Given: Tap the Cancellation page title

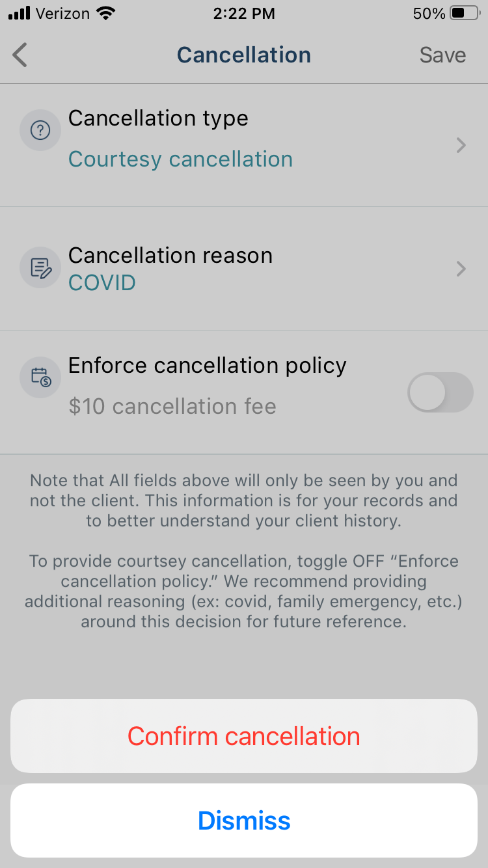Looking at the screenshot, I should point(244,55).
